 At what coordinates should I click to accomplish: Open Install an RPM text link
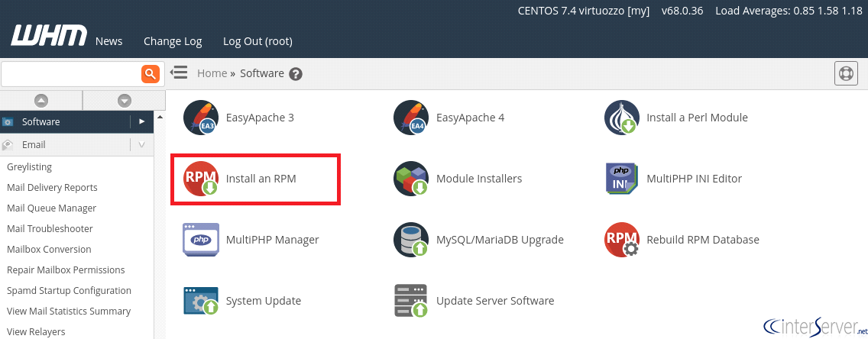point(261,179)
